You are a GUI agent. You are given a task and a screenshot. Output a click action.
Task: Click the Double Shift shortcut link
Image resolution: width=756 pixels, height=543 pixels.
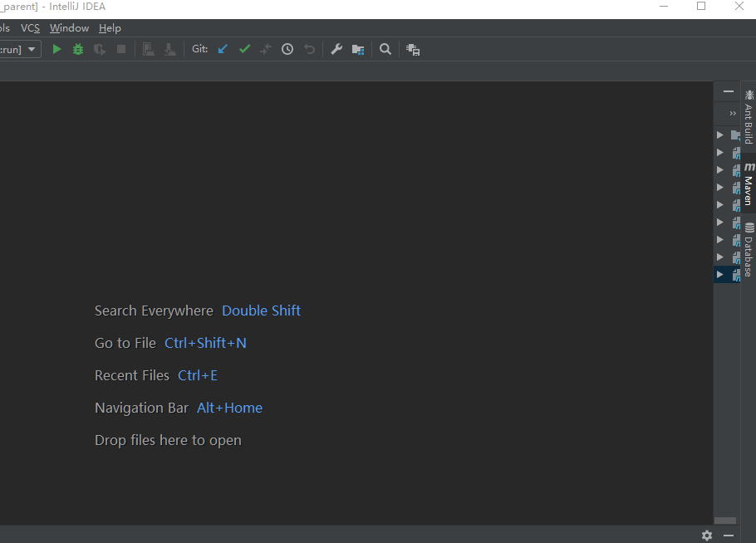point(261,310)
